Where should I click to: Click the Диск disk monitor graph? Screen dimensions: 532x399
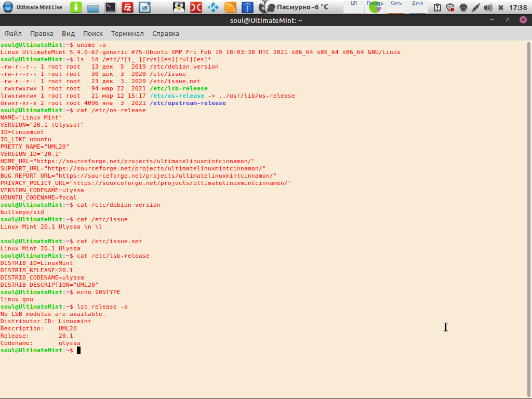coord(418,7)
